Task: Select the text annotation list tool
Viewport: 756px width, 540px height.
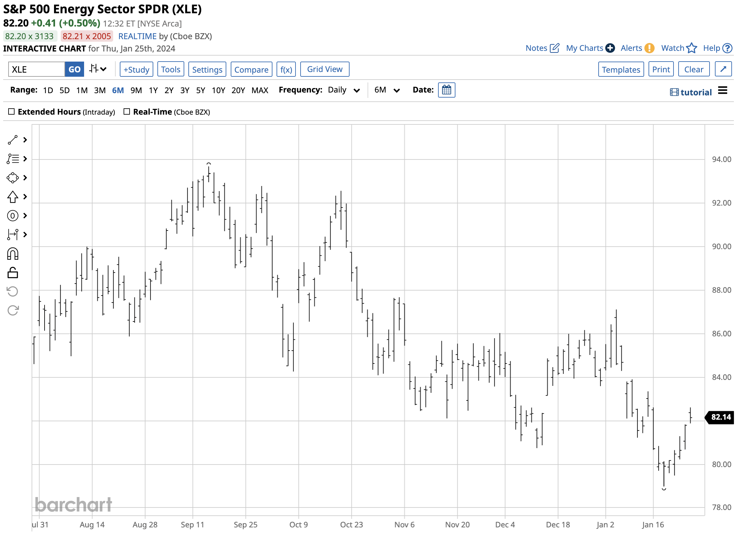Action: coord(13,159)
